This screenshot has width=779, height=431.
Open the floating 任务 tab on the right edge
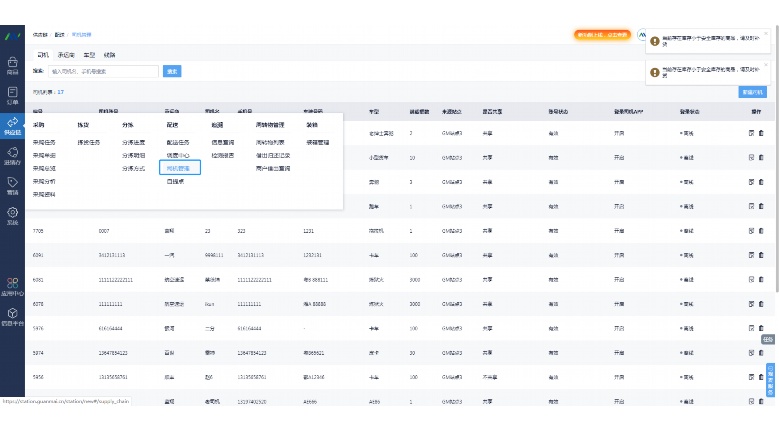pyautogui.click(x=768, y=340)
